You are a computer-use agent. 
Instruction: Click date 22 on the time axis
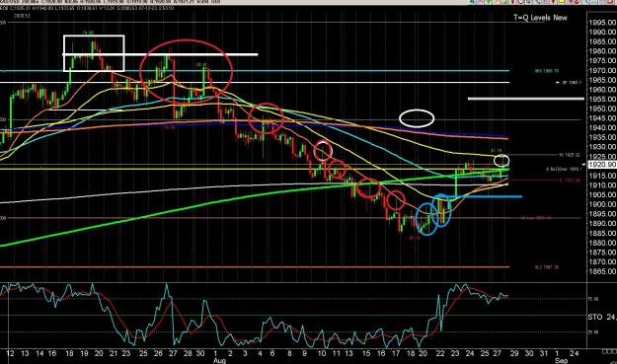tap(440, 353)
